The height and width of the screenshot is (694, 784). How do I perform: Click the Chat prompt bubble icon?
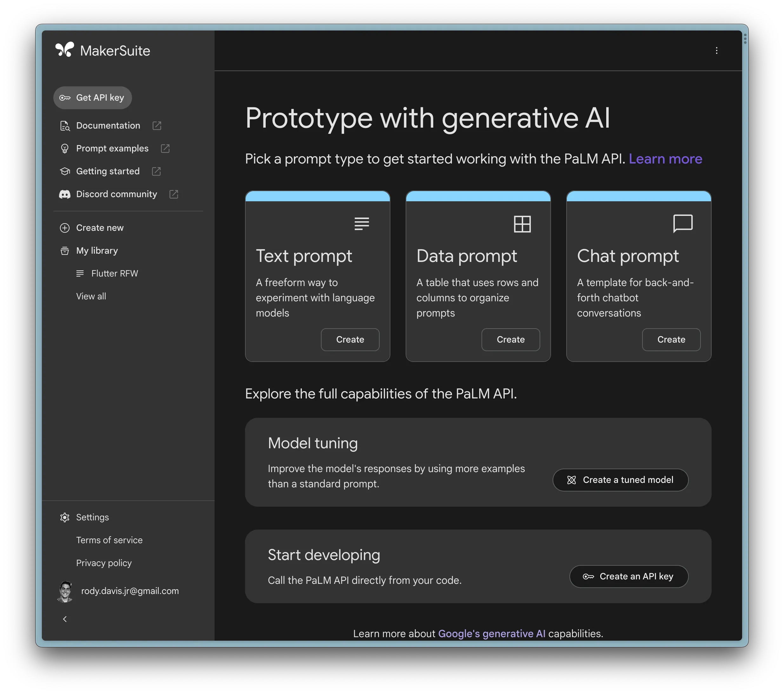point(682,224)
